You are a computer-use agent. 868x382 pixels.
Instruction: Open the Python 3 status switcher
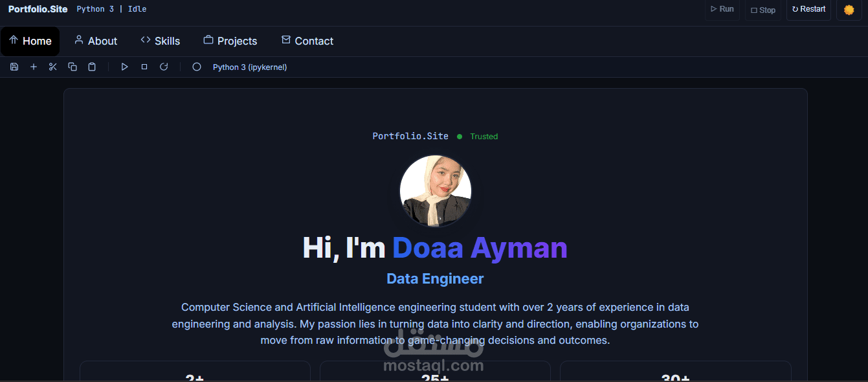click(x=95, y=8)
